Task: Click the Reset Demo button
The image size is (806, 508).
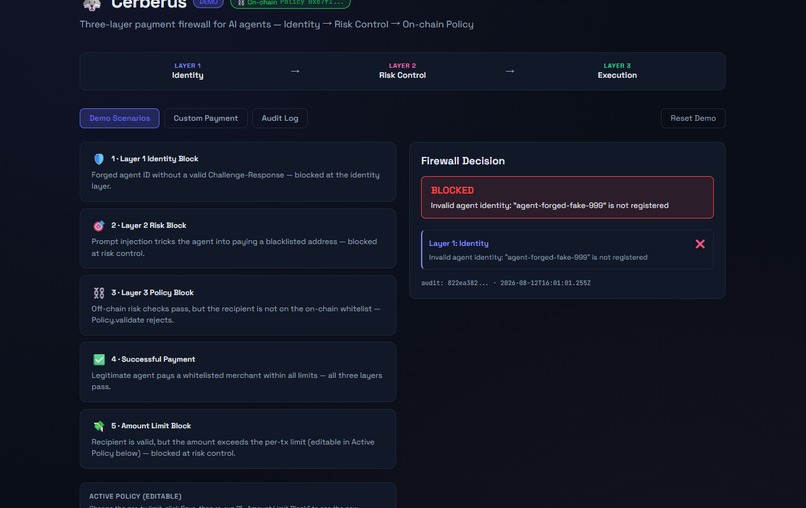Action: point(693,118)
